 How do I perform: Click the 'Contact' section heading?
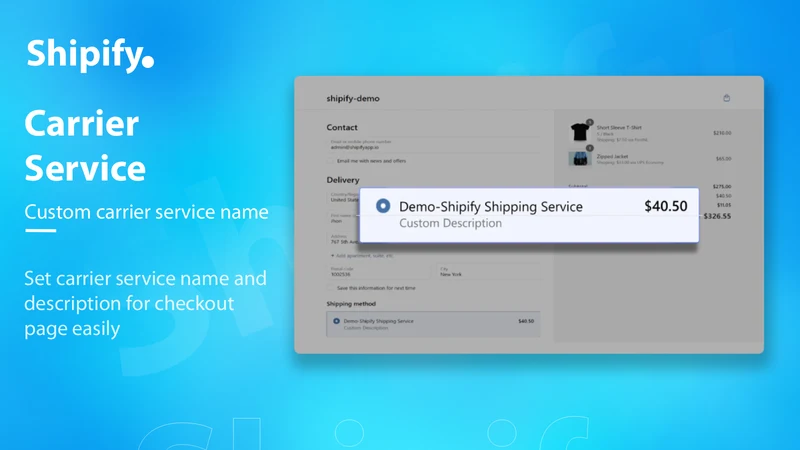pyautogui.click(x=342, y=128)
